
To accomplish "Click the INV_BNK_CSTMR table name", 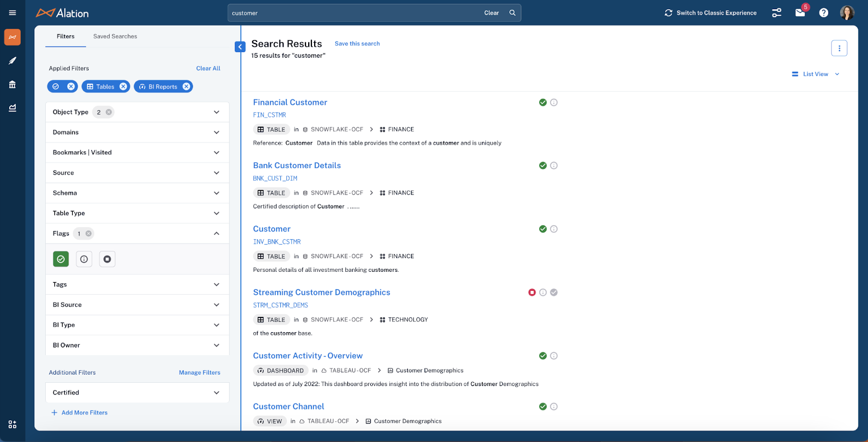I will pyautogui.click(x=277, y=242).
